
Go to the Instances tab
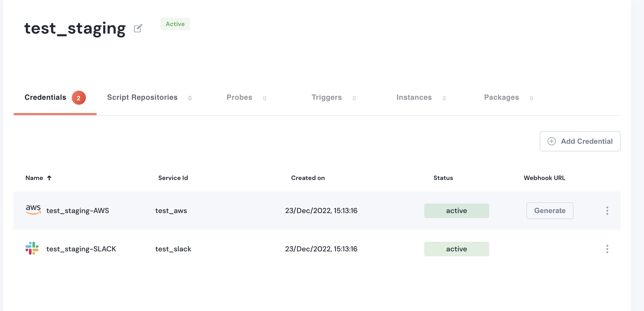click(414, 97)
